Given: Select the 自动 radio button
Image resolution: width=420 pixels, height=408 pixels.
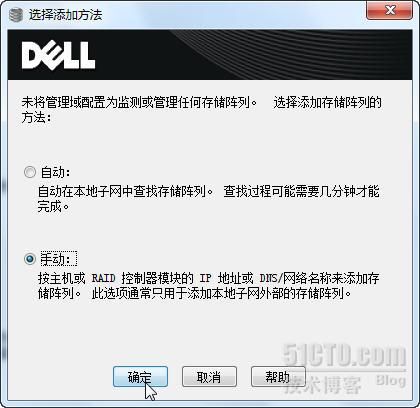Looking at the screenshot, I should (x=30, y=172).
